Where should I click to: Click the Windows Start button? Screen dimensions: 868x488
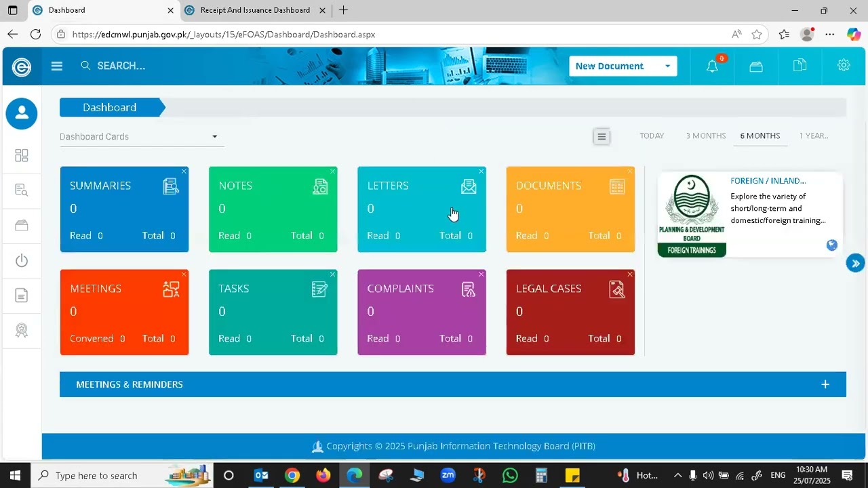(15, 476)
